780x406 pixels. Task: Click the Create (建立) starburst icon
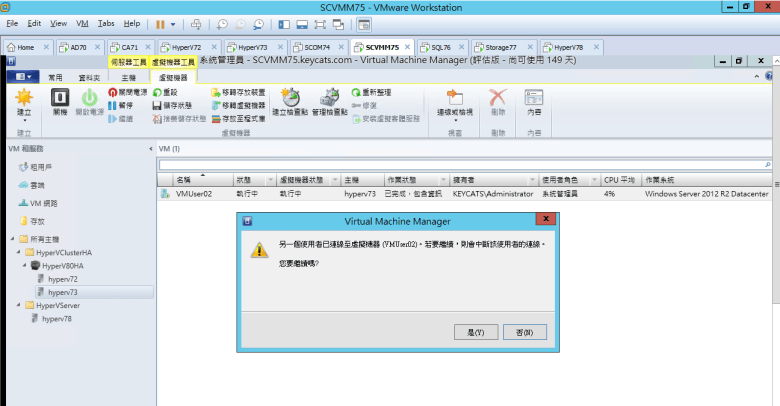click(23, 98)
